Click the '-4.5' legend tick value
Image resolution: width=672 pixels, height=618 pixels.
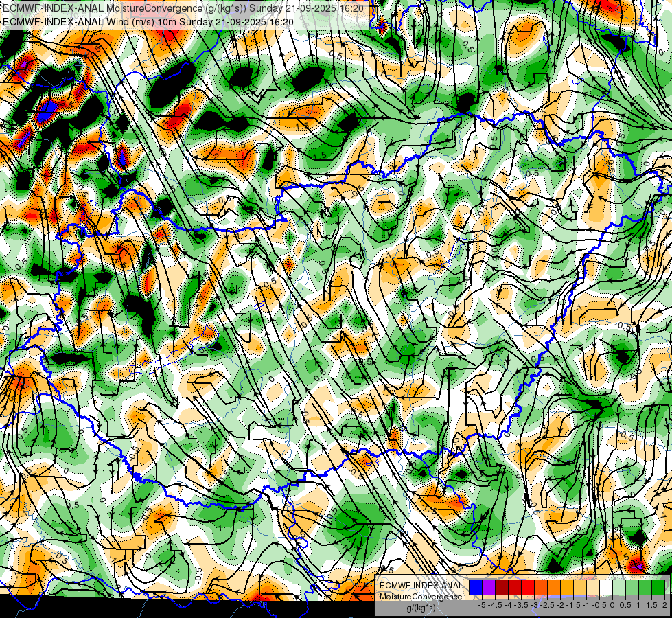click(495, 605)
